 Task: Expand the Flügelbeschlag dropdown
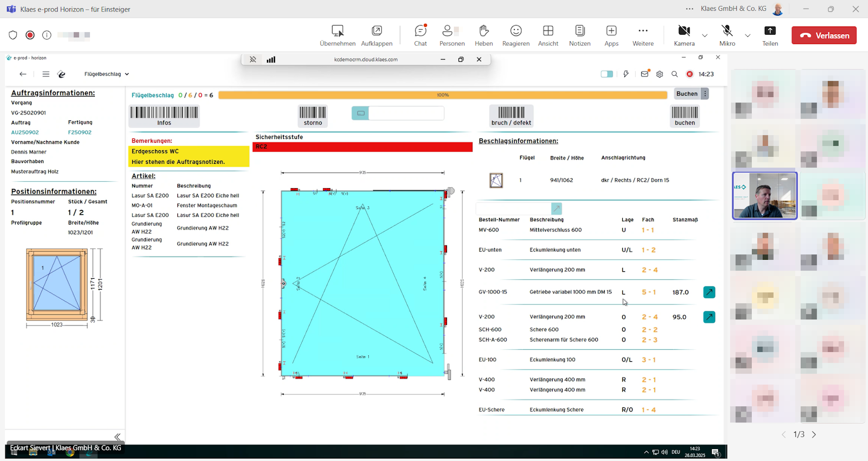tap(107, 74)
